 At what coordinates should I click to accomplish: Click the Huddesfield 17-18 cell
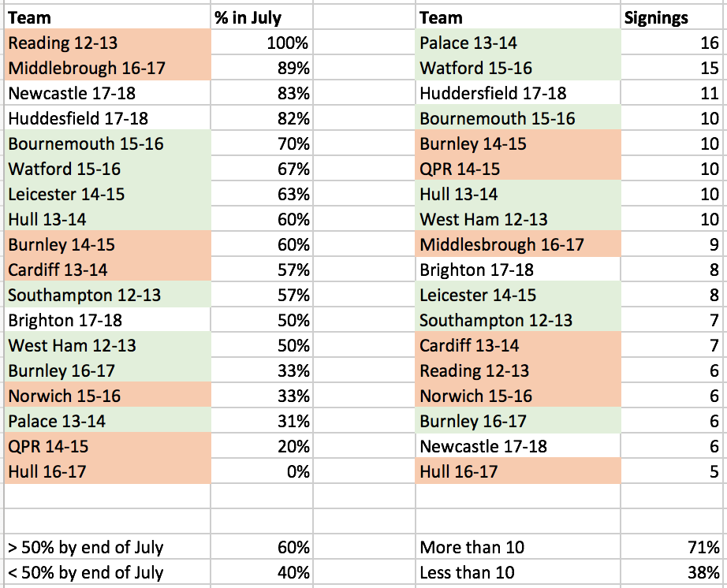pos(107,118)
